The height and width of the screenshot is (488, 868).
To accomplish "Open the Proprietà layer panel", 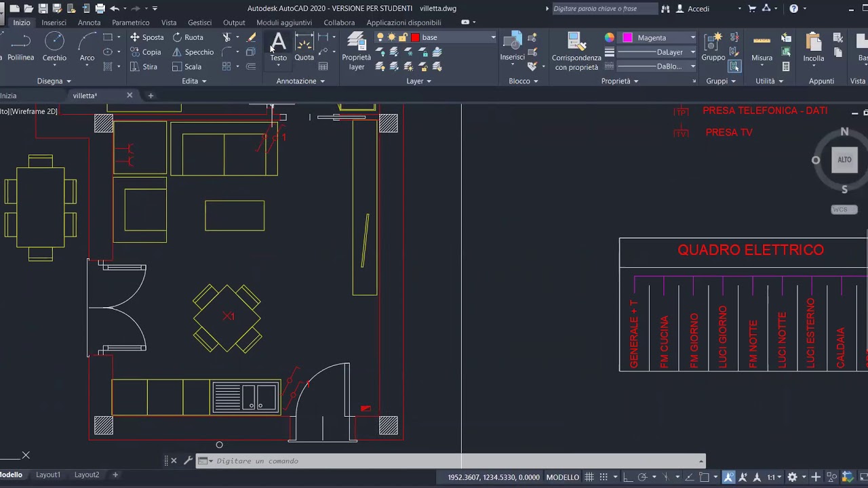I will (x=356, y=52).
